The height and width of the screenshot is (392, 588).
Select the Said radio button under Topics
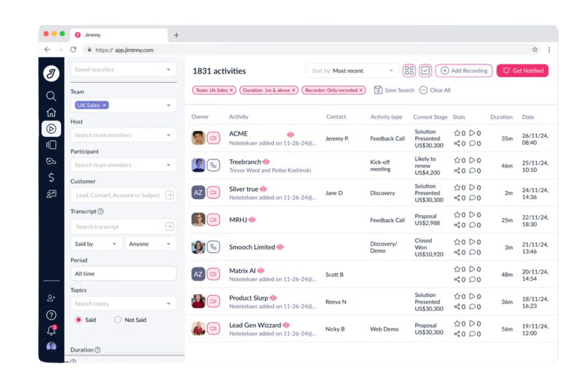78,320
